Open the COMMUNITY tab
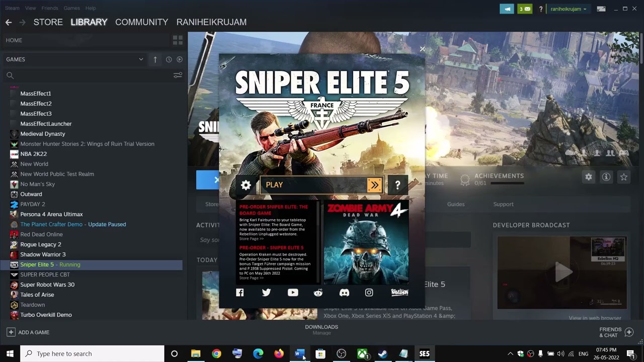The width and height of the screenshot is (644, 362). [x=141, y=22]
